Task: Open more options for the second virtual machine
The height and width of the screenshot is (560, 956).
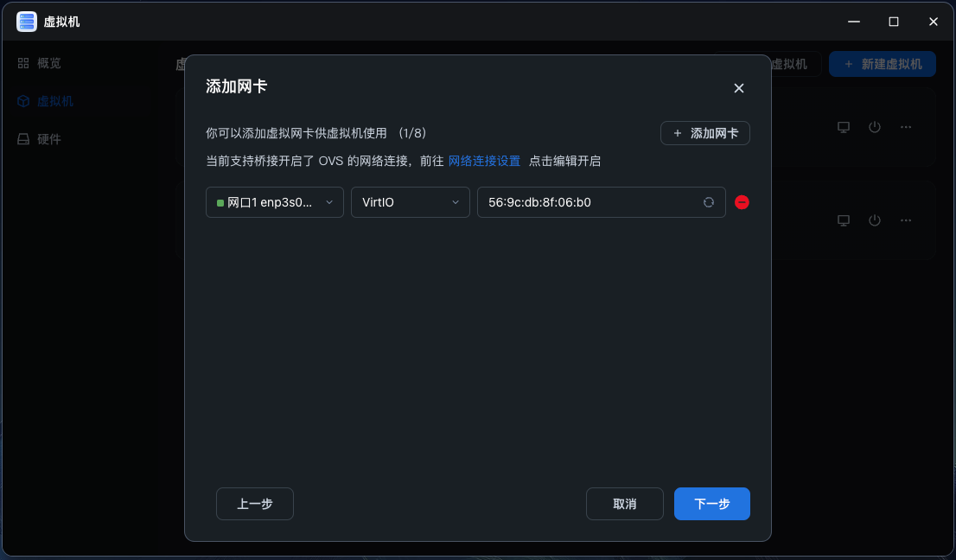Action: click(906, 220)
